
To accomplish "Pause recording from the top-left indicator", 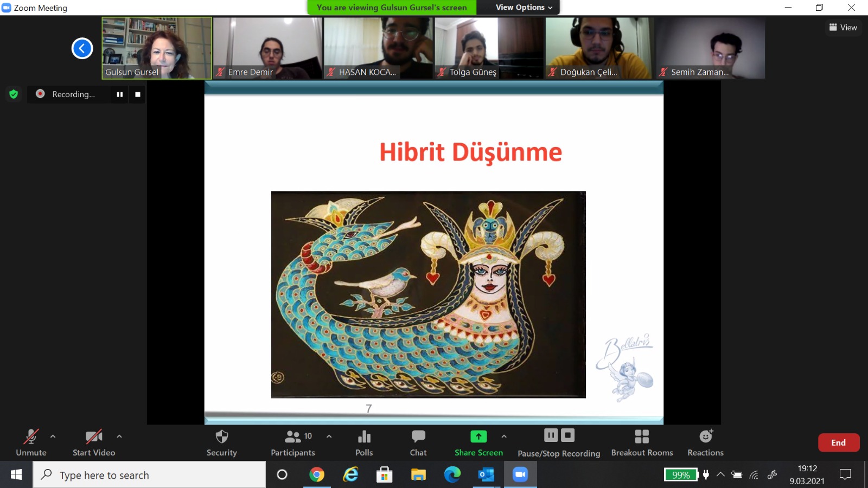I will (119, 94).
